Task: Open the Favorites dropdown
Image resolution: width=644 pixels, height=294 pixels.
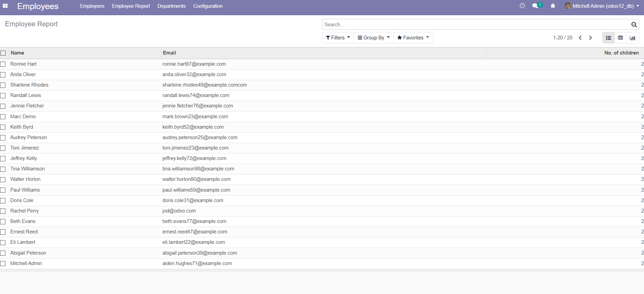Action: click(x=413, y=38)
